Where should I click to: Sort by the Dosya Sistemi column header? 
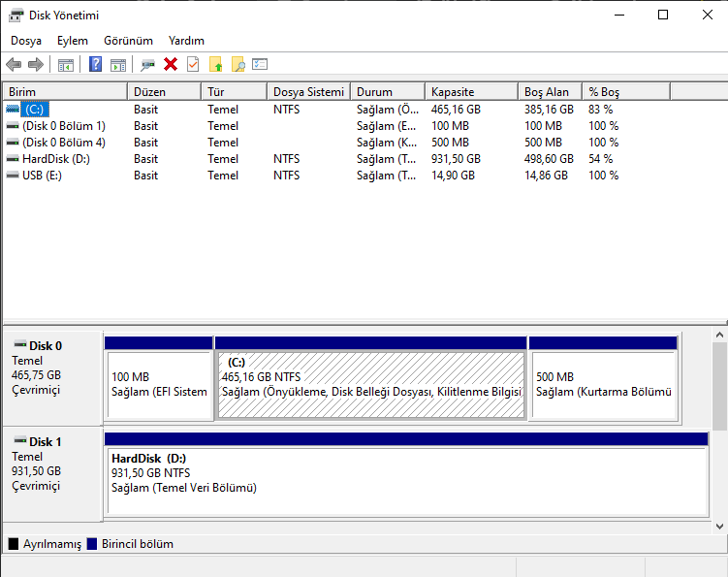click(309, 91)
